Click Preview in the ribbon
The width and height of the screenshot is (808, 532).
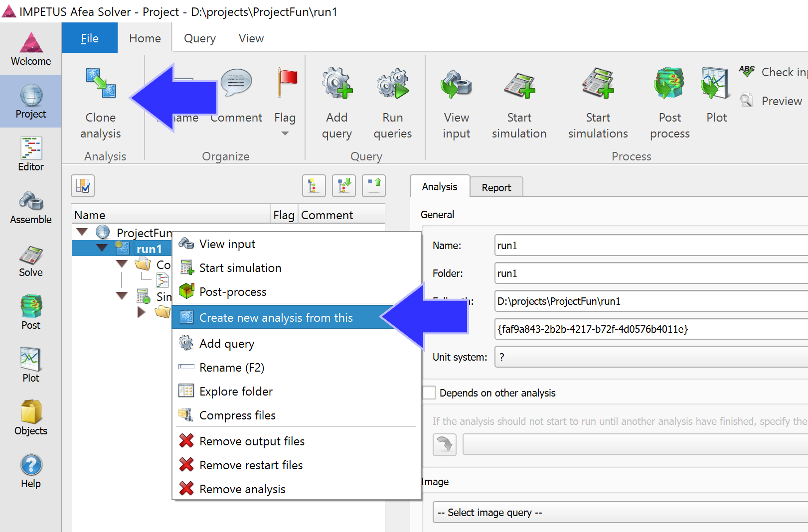pyautogui.click(x=772, y=101)
